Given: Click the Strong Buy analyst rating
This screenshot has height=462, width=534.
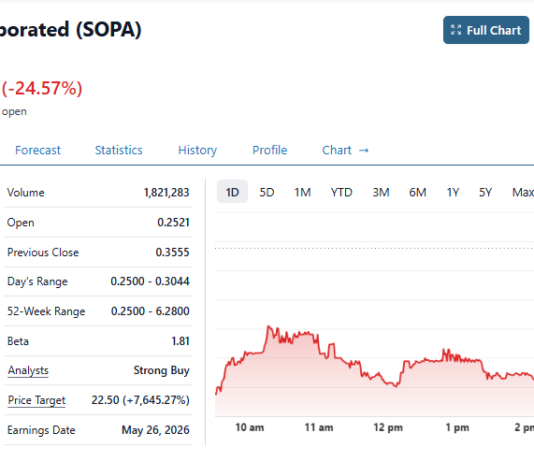Looking at the screenshot, I should click(x=161, y=370).
